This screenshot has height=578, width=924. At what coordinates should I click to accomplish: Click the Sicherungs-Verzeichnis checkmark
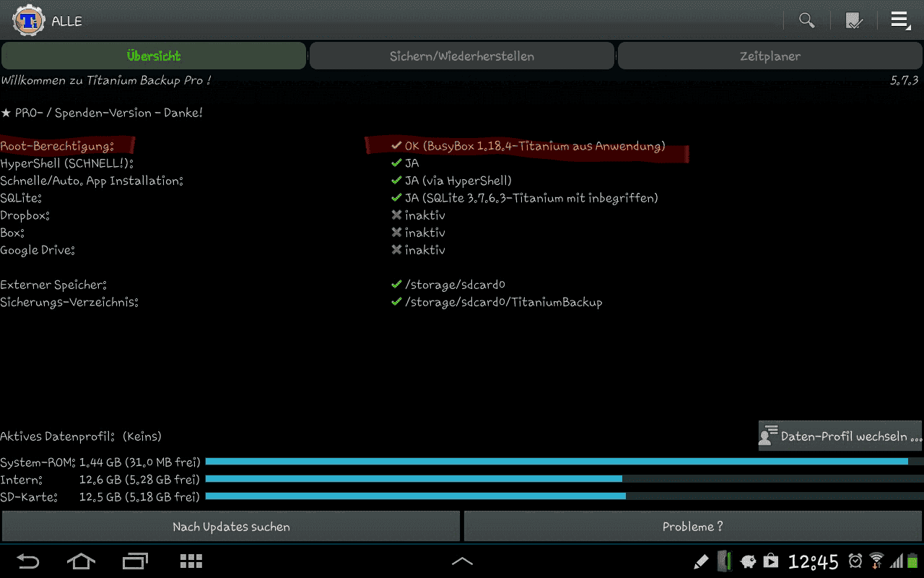pyautogui.click(x=396, y=302)
